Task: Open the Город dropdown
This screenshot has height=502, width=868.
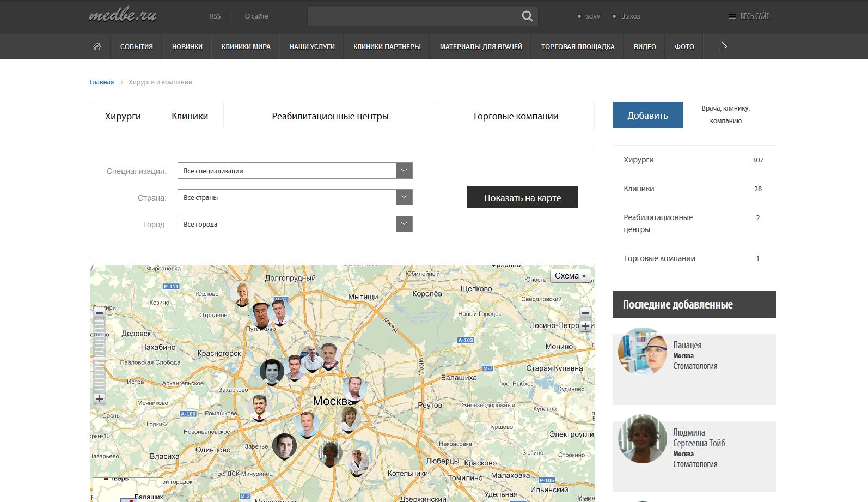Action: point(295,224)
